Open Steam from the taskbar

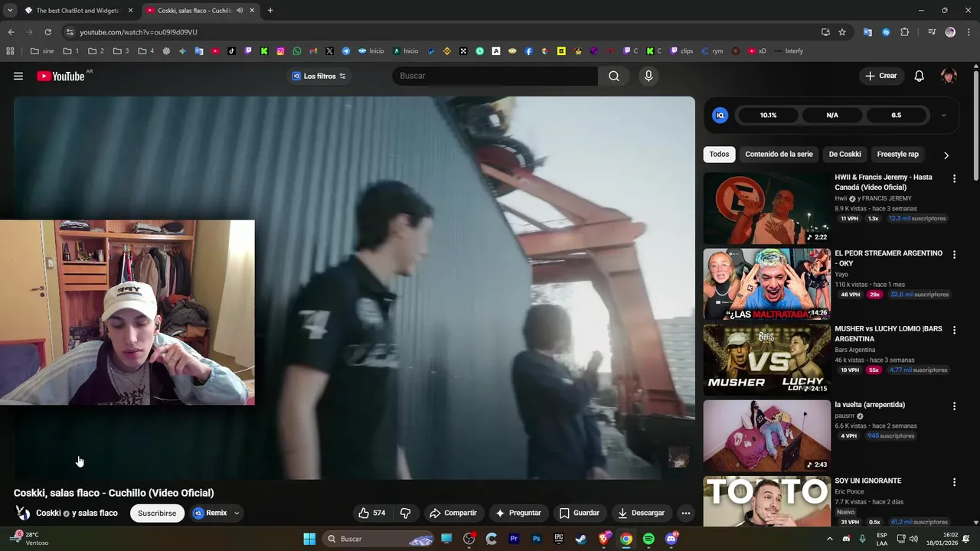[581, 539]
